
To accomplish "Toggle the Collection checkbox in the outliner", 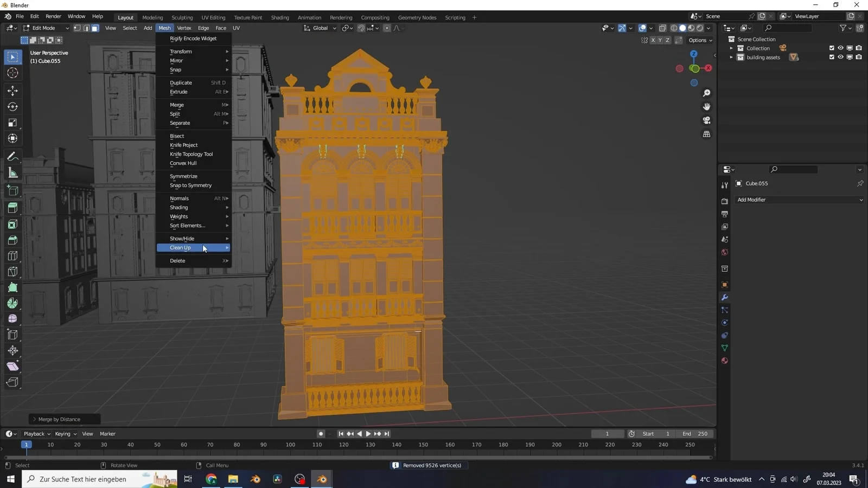I will (831, 48).
